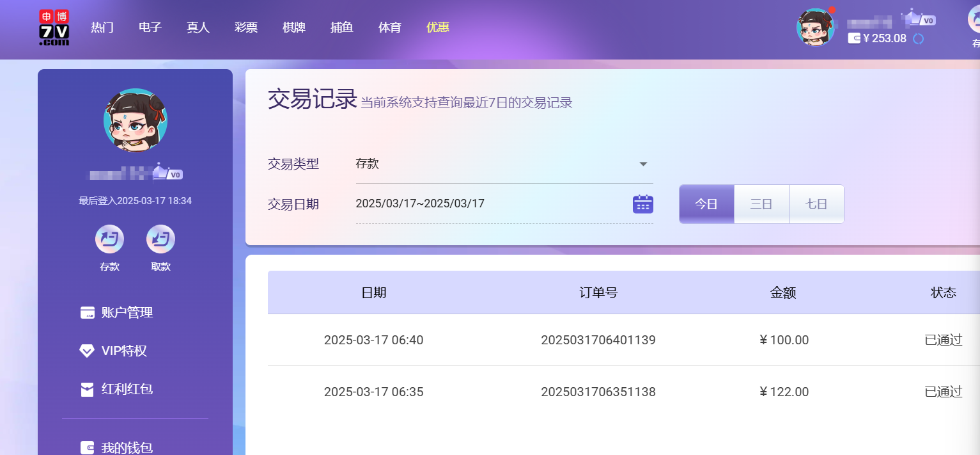The image size is (980, 455).
Task: Click the wallet icon beside balance
Action: (854, 38)
